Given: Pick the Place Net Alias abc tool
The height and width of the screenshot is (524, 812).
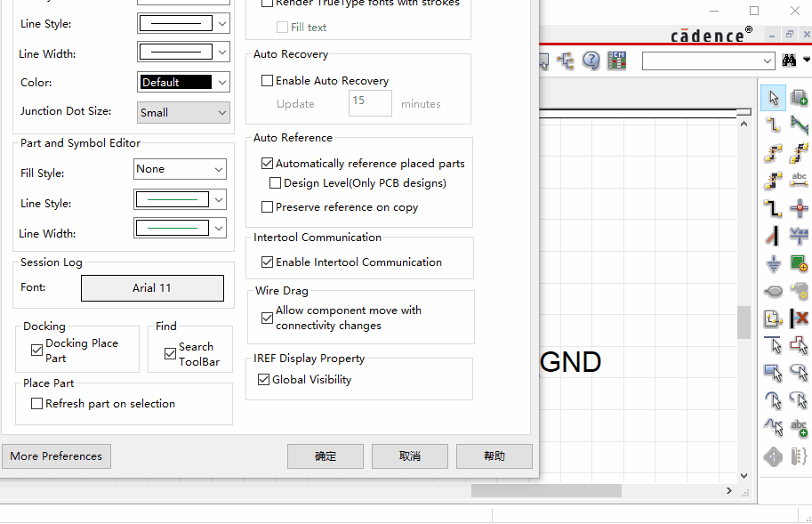Looking at the screenshot, I should coord(799,181).
